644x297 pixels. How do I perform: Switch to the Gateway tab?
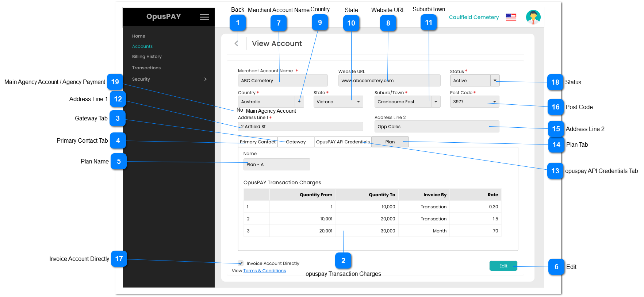296,142
